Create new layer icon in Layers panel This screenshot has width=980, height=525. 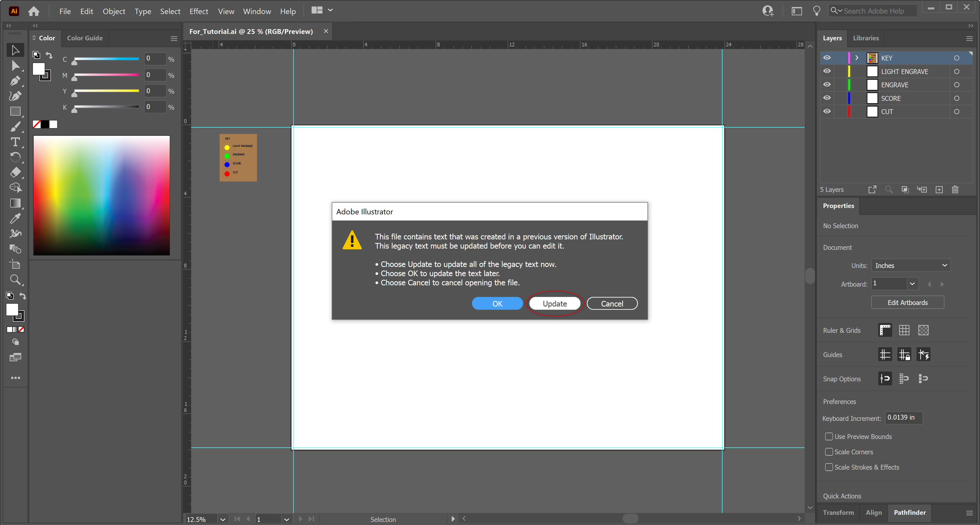939,189
